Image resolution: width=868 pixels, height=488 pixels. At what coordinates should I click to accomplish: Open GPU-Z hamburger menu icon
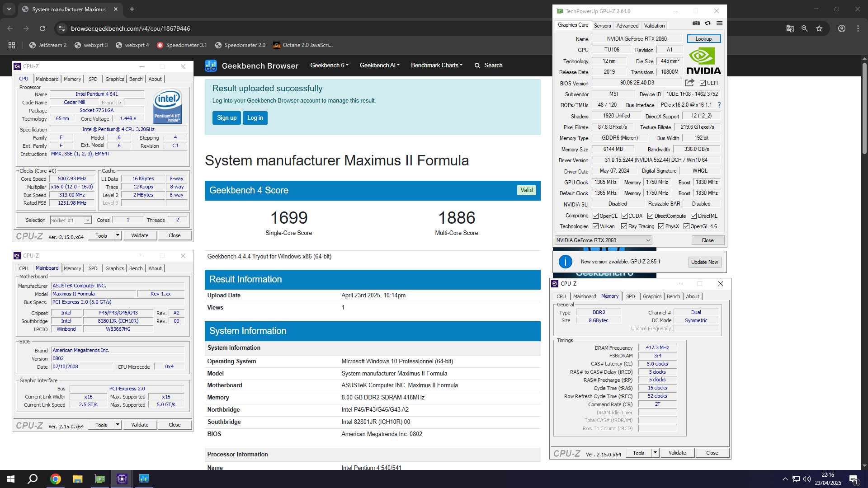[719, 23]
